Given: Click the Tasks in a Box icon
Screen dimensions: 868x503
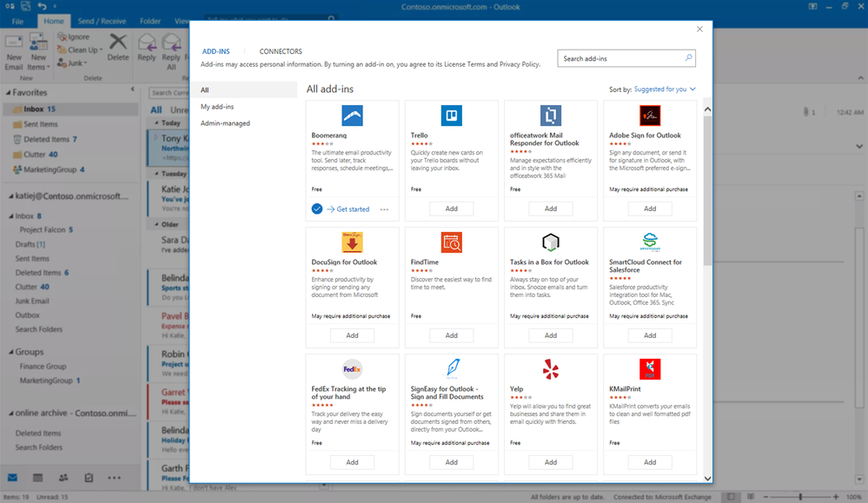Looking at the screenshot, I should point(550,242).
